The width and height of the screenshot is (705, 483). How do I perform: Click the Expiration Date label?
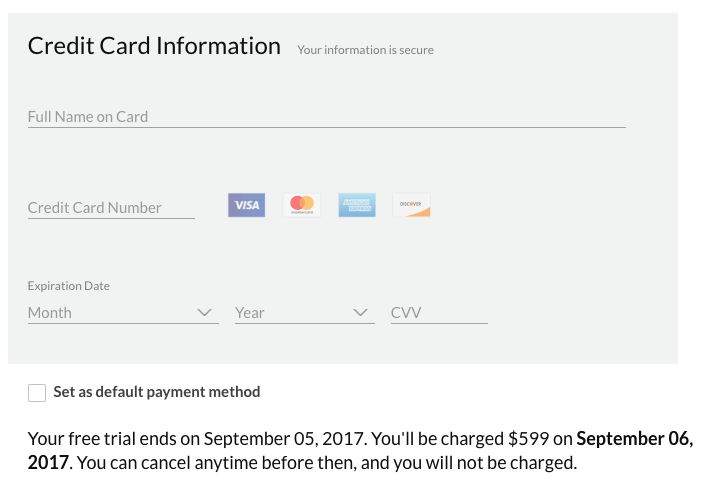(x=69, y=286)
